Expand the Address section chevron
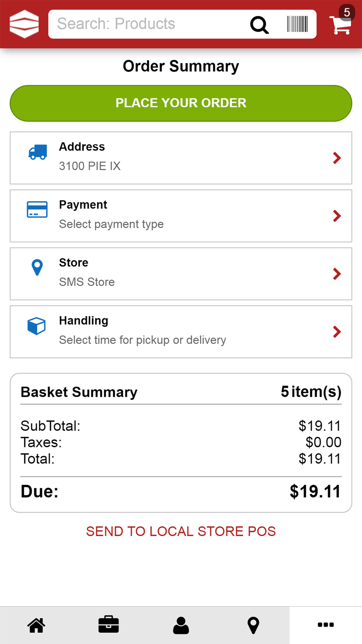The image size is (362, 644). tap(337, 158)
